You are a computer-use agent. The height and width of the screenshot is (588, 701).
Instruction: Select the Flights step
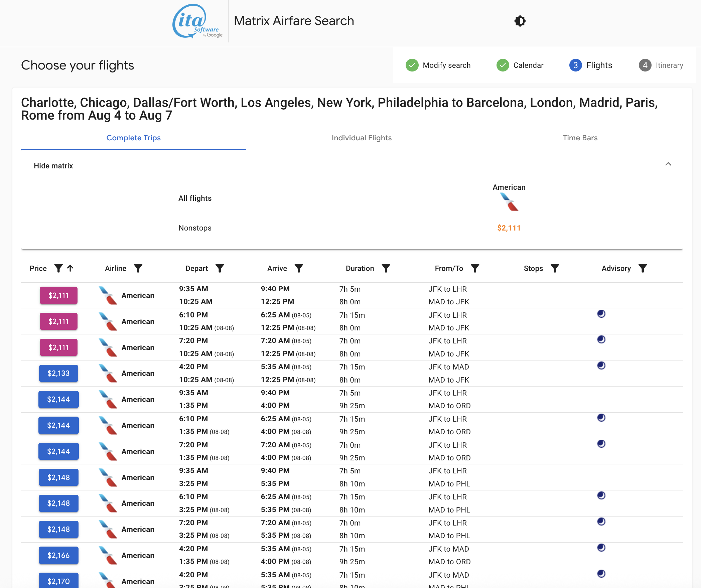(591, 65)
